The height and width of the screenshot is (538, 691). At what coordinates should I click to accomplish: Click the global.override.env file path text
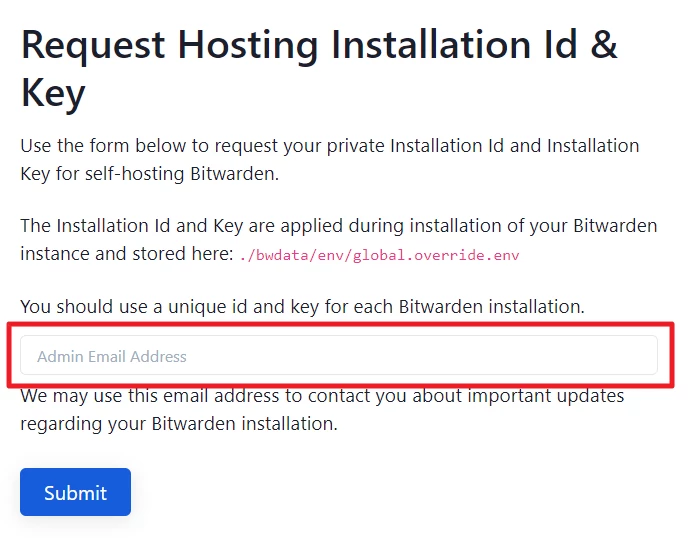[379, 255]
